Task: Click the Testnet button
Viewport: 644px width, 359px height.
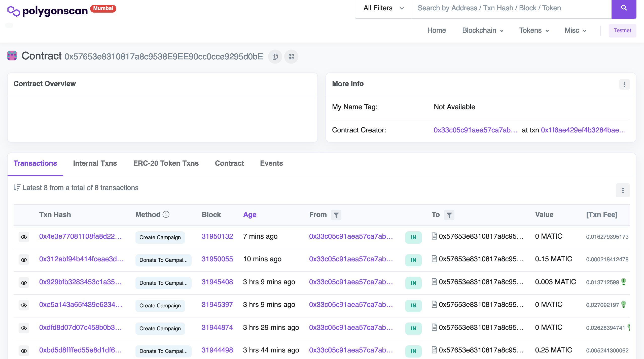Action: pos(623,30)
